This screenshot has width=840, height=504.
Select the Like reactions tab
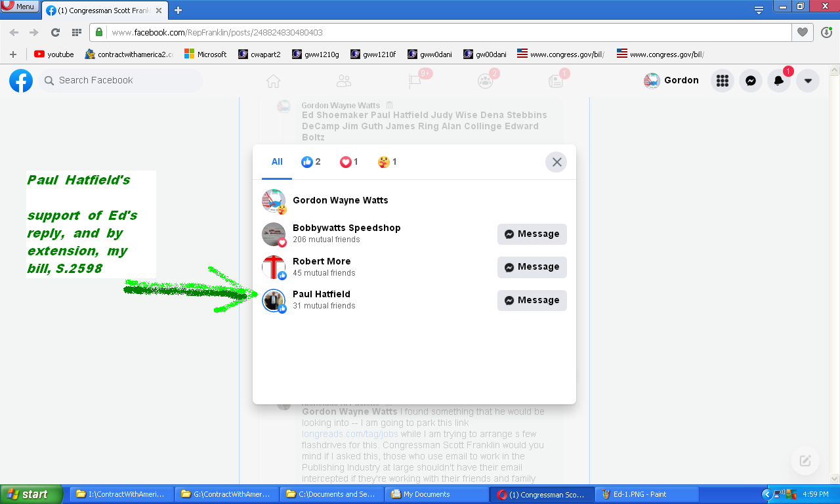point(311,162)
